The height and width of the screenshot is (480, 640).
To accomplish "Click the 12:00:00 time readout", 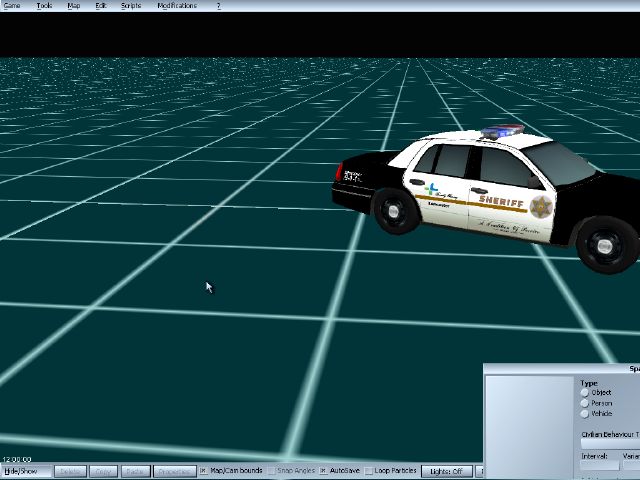I will (17, 460).
